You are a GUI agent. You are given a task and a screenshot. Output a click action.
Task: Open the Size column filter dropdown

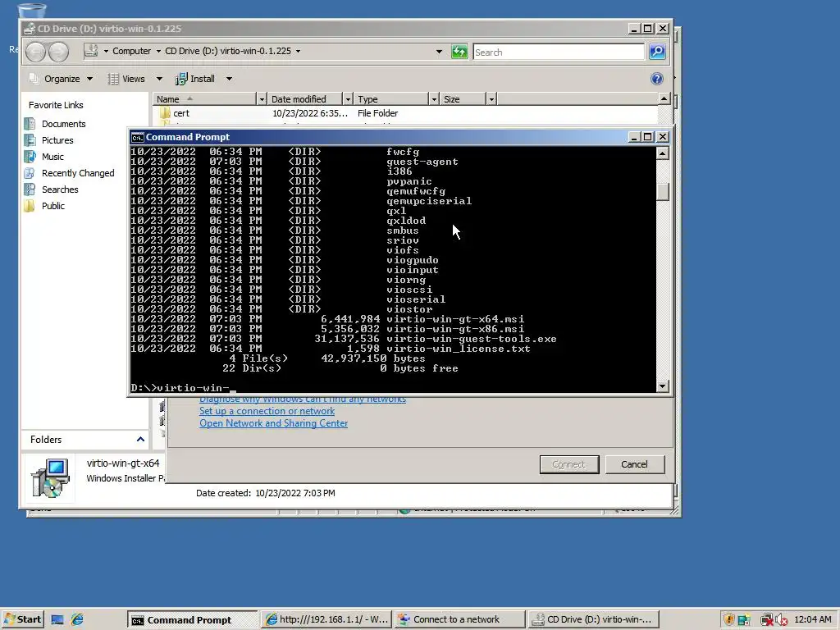coord(491,99)
